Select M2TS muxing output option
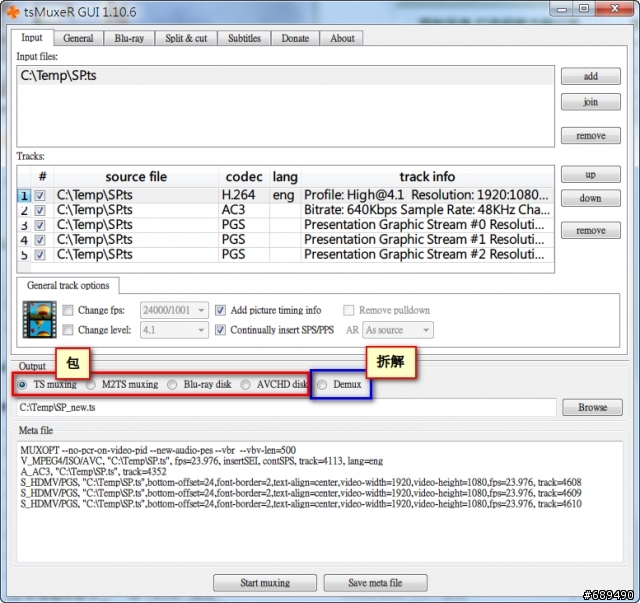This screenshot has height=603, width=640. [91, 385]
